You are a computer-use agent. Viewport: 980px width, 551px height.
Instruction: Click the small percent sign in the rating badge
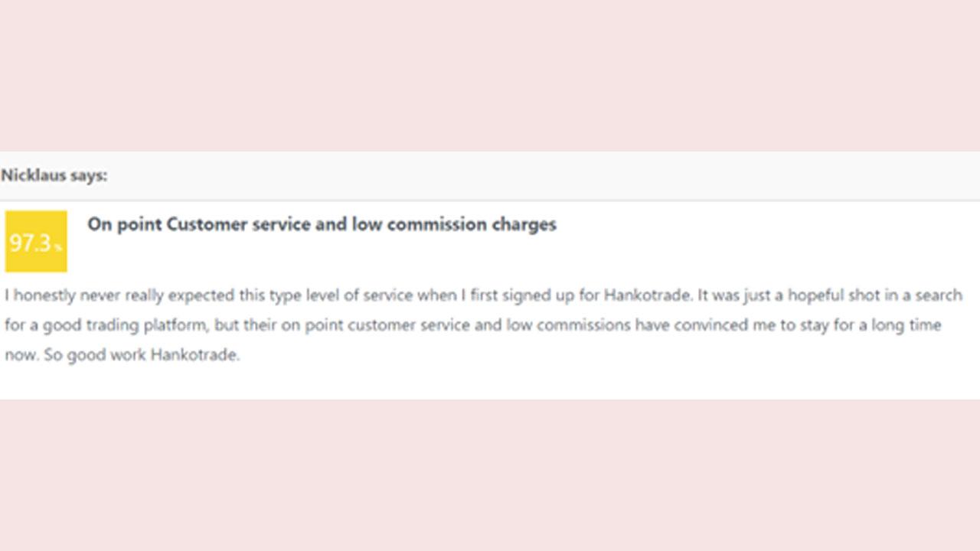coord(58,247)
